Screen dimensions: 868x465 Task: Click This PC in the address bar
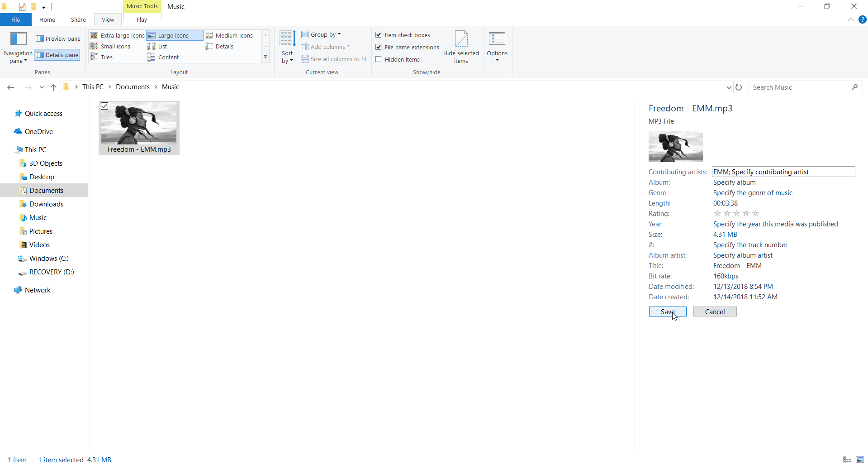(x=93, y=87)
